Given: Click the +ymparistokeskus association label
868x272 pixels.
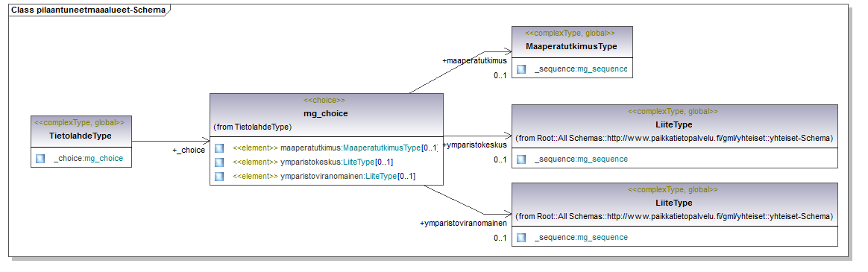Looking at the screenshot, I should coord(474,145).
